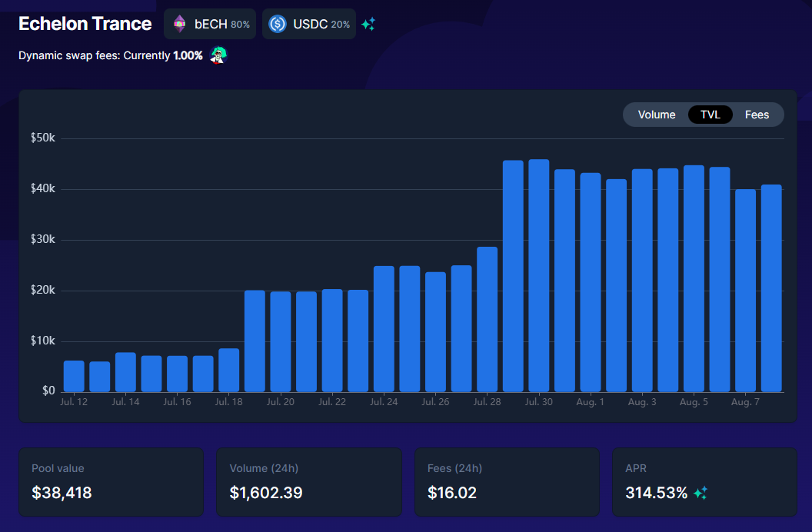Click the $10k axis label

coord(42,341)
